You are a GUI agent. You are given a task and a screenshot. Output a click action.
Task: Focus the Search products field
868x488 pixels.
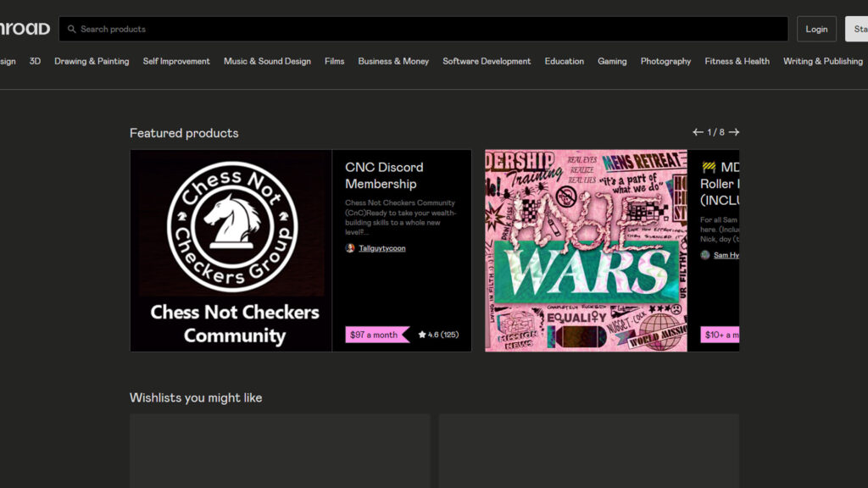coord(424,29)
